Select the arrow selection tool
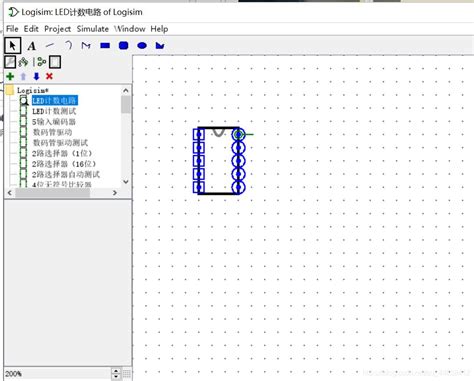This screenshot has height=381, width=474. pos(13,45)
